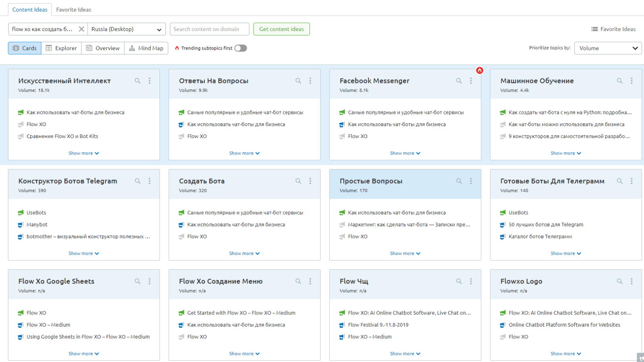
Task: Expand Show more on Ответы На Вопросы card
Action: [244, 153]
